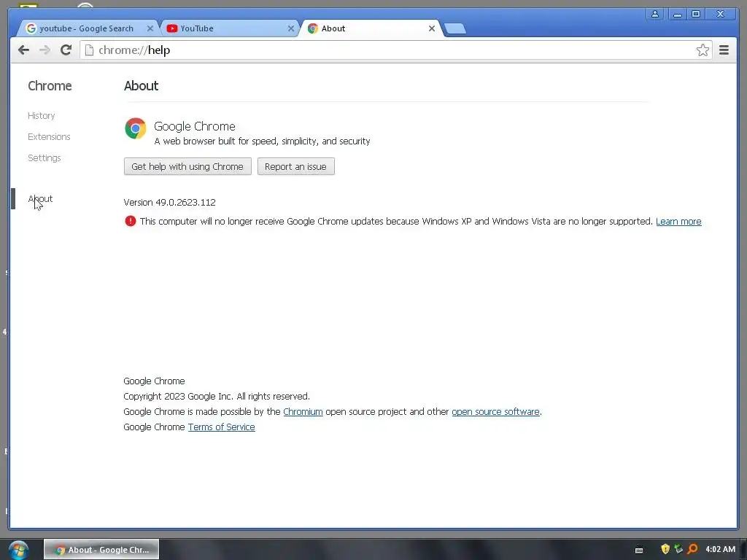747x560 pixels.
Task: Open the Chrome hamburger menu
Action: point(724,50)
